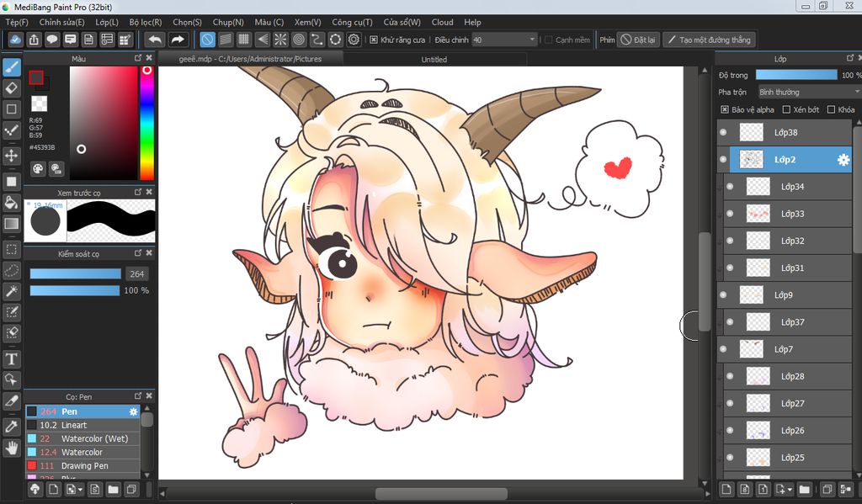Toggle Khử răng cưa checkbox
This screenshot has height=504, width=862.
click(x=374, y=40)
